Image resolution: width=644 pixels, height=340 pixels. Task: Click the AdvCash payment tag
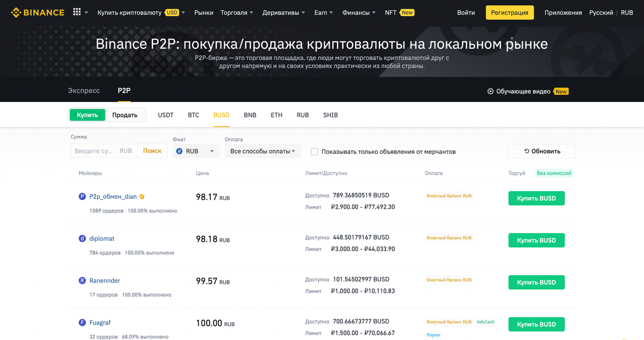click(486, 322)
